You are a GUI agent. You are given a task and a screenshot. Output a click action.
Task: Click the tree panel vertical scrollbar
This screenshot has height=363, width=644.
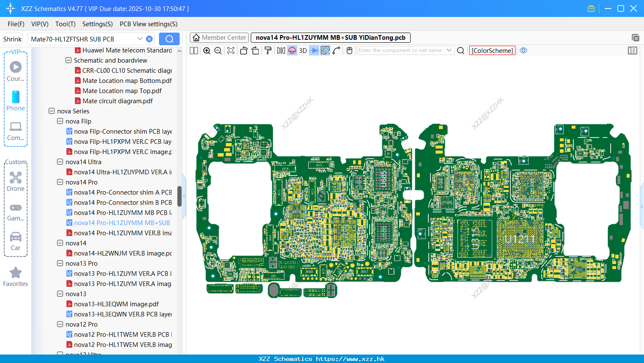coord(179,196)
